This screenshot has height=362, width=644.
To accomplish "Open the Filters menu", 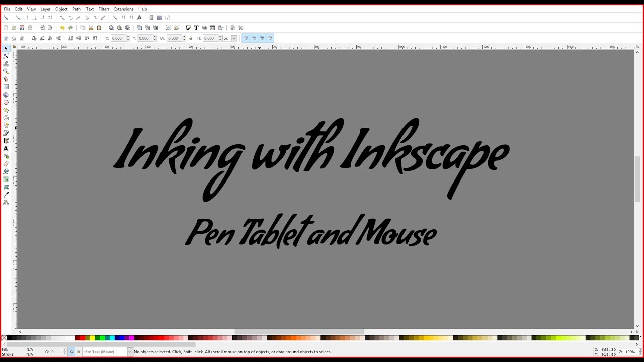I will click(x=104, y=9).
